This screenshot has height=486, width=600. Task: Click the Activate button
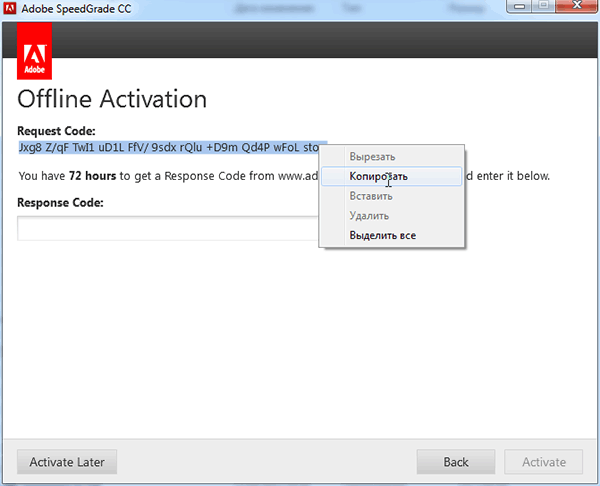[544, 462]
